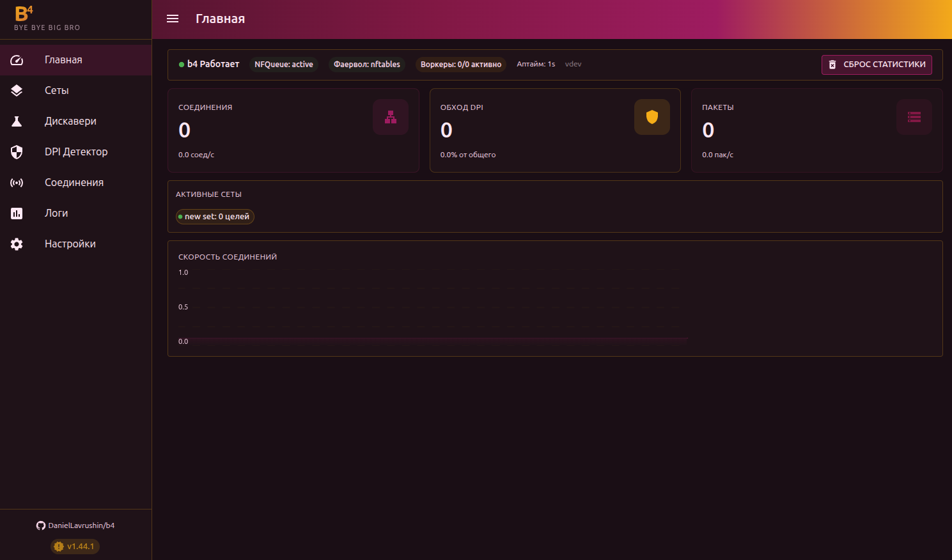Screen dimensions: 952x560
Task: Open the Сеты menu item
Action: [57, 91]
